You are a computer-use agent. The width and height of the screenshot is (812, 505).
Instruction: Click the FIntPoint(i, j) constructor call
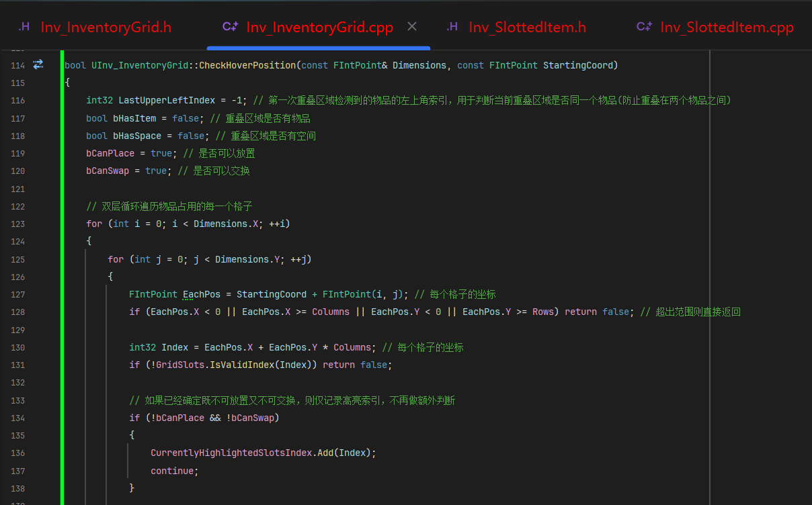pos(363,294)
